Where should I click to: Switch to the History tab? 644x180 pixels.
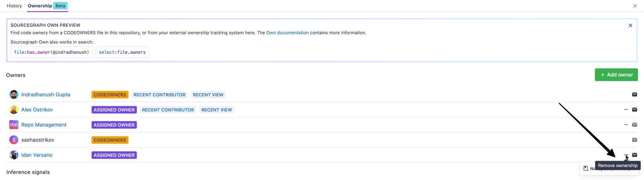click(x=14, y=6)
